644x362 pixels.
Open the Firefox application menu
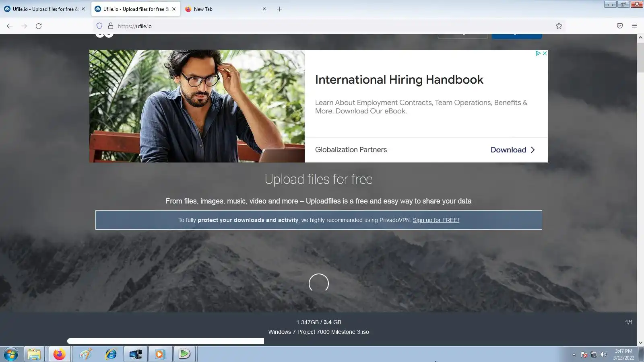[x=634, y=26]
